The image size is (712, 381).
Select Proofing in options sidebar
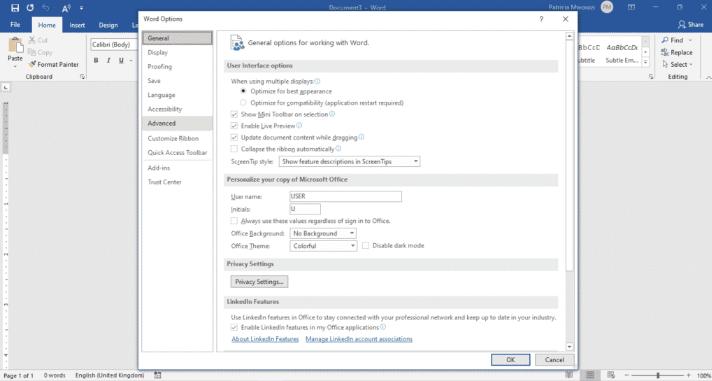(x=177, y=66)
